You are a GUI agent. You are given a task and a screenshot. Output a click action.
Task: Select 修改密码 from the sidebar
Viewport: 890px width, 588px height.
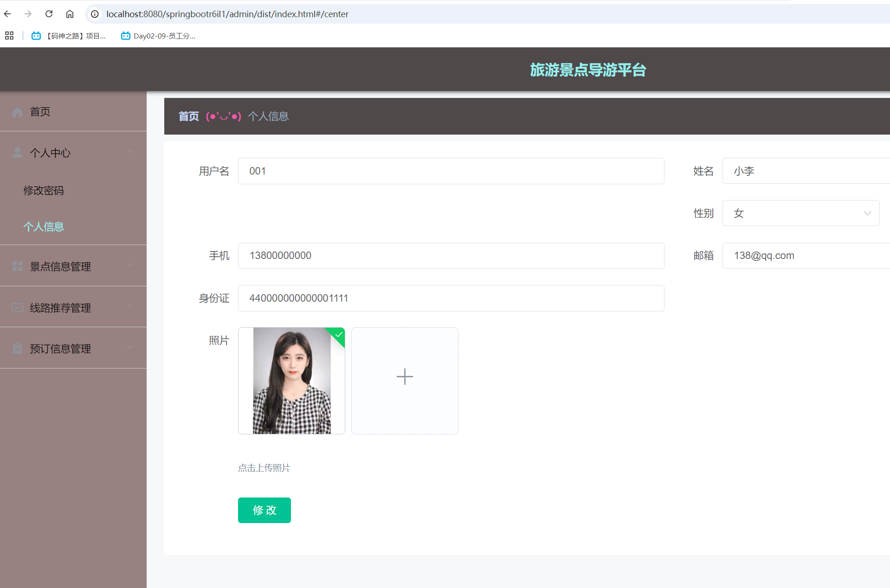click(44, 190)
